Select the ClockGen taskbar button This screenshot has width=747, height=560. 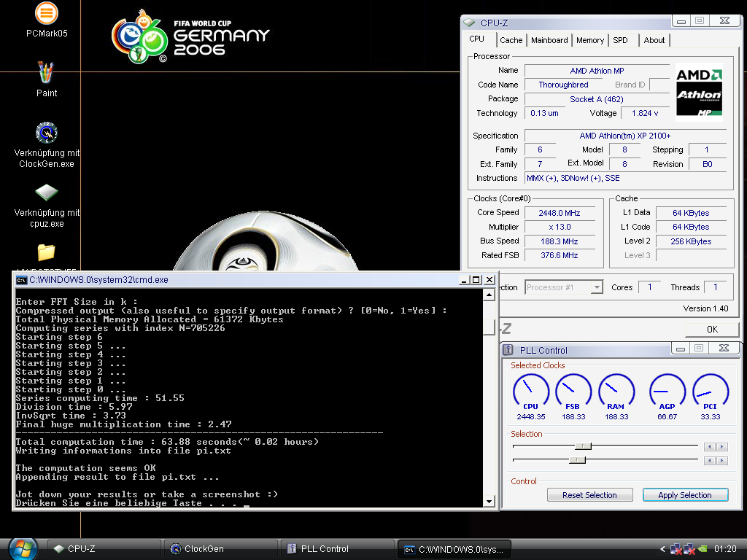[x=220, y=549]
